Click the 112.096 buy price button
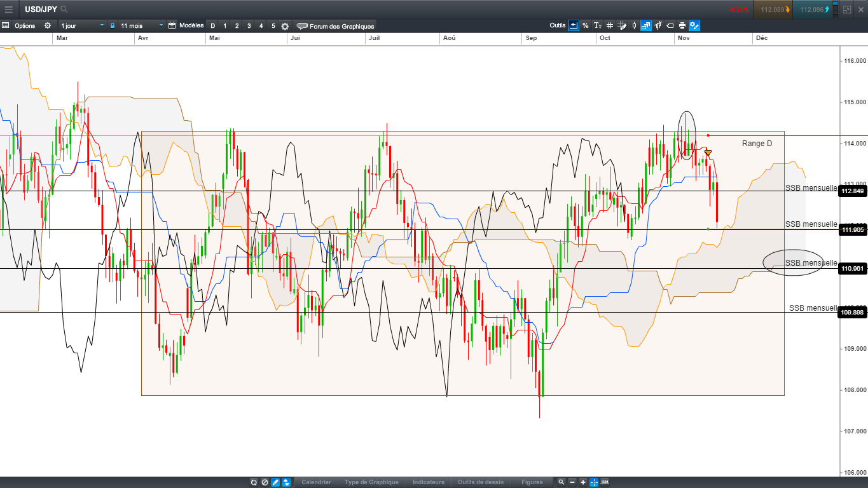 pos(815,10)
